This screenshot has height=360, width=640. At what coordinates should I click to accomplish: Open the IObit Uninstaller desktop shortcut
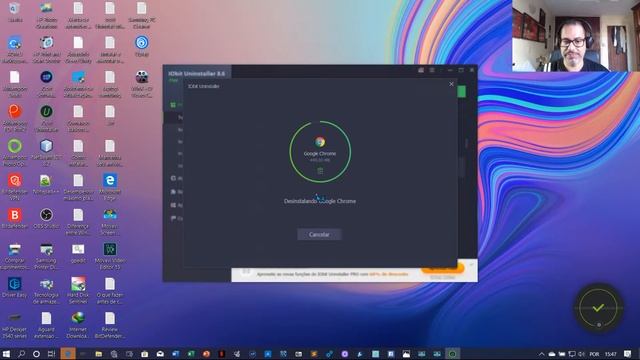46,118
